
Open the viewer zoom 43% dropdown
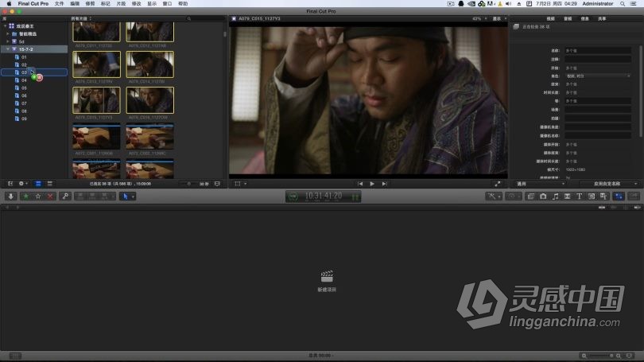click(479, 18)
